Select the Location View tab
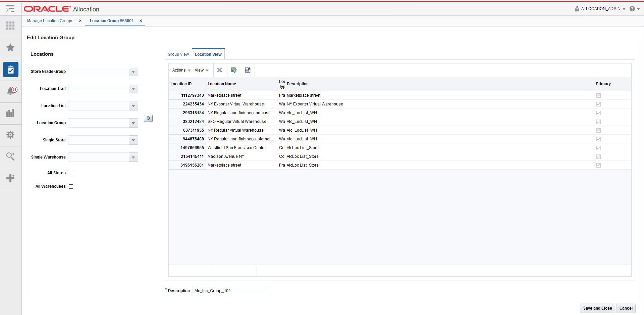Viewport: 644px width, 315px height. coord(208,54)
